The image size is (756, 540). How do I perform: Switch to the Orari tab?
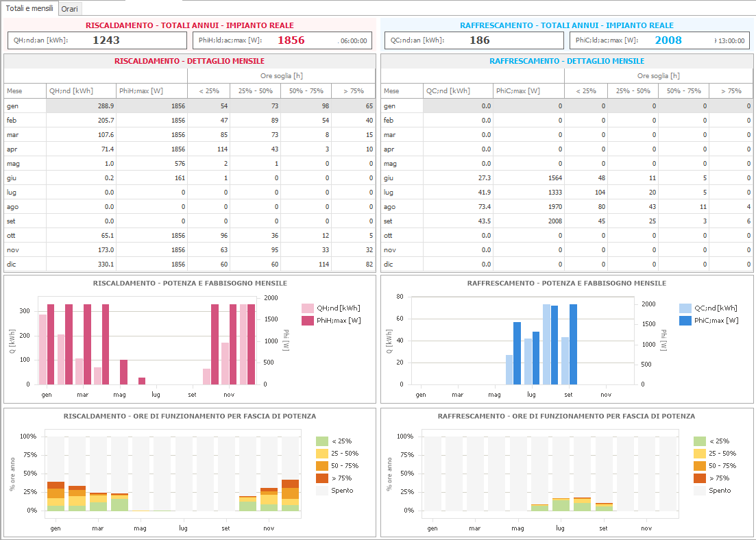(70, 9)
